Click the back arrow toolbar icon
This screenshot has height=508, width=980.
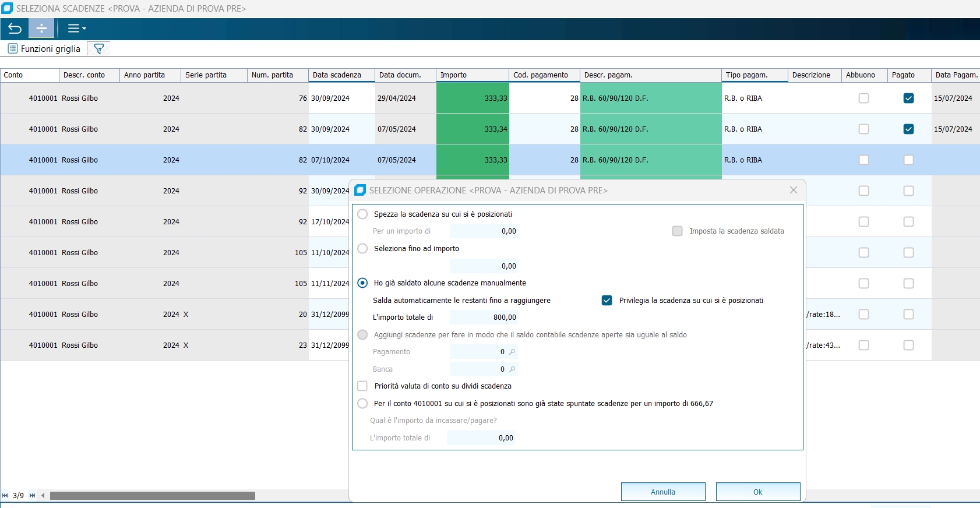pyautogui.click(x=15, y=29)
